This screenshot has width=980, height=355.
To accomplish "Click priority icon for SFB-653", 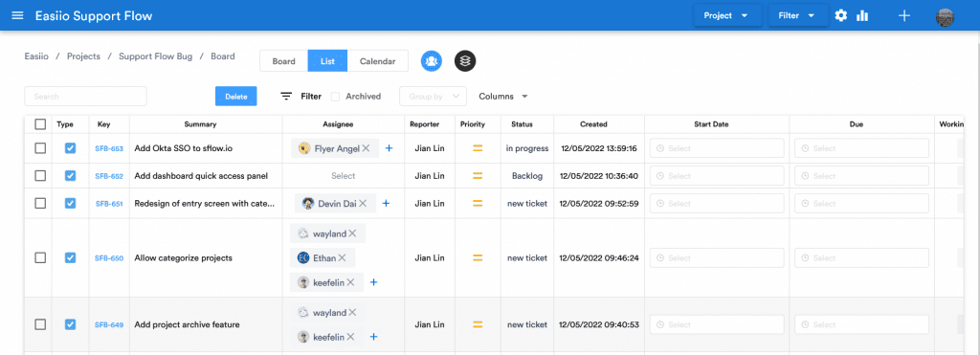I will (x=478, y=148).
